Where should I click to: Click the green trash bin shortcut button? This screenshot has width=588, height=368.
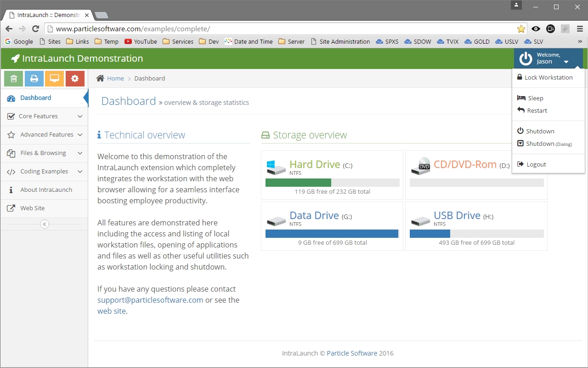click(14, 79)
